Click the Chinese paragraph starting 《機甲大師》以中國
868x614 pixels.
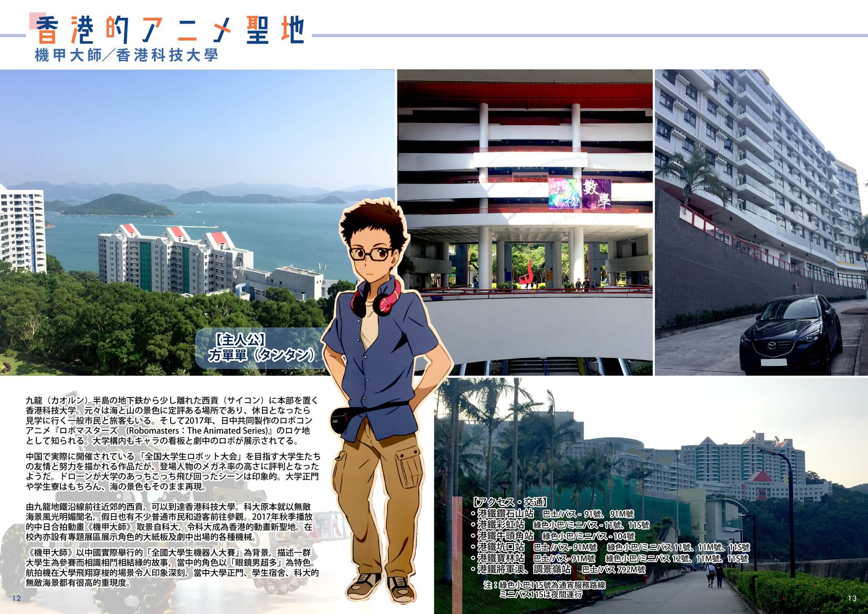click(172, 567)
